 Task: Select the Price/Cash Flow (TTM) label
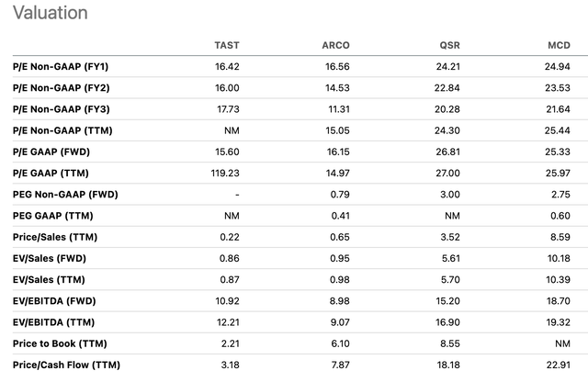[66, 365]
